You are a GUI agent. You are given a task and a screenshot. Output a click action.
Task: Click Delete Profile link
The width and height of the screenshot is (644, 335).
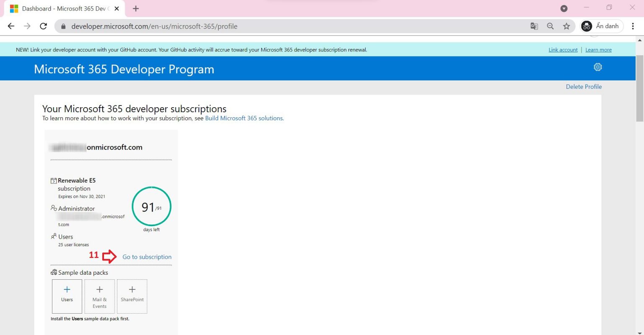[584, 87]
